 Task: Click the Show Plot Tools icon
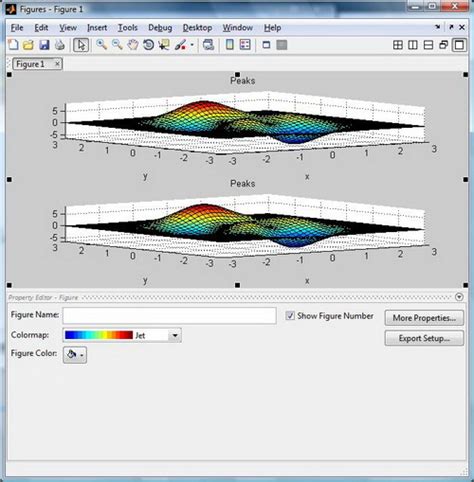[x=282, y=45]
